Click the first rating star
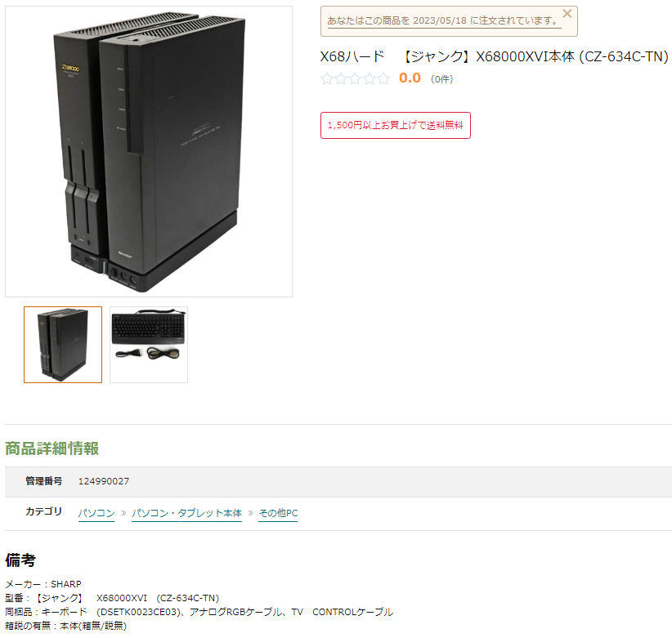Viewport: 672px width, 638px height. (x=327, y=78)
